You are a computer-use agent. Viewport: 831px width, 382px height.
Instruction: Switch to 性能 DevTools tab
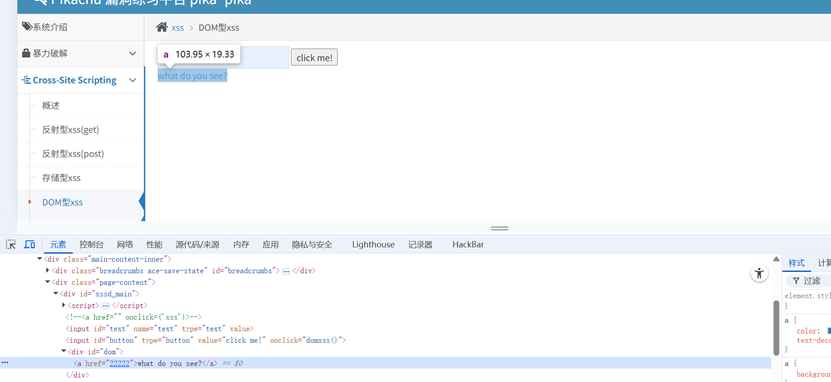coord(154,244)
